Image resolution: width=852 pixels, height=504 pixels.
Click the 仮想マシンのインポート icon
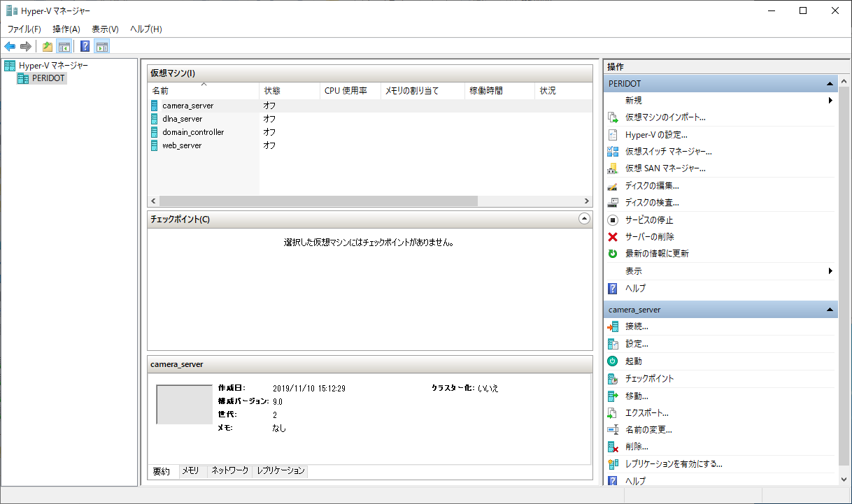(613, 117)
